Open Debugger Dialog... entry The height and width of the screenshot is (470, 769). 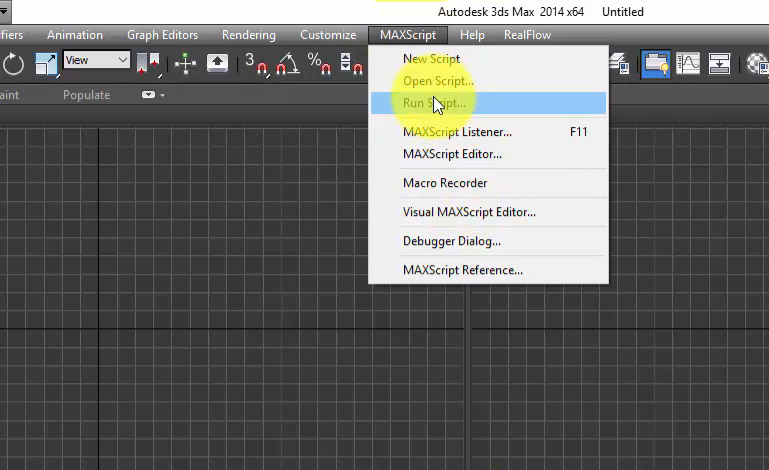click(x=488, y=241)
